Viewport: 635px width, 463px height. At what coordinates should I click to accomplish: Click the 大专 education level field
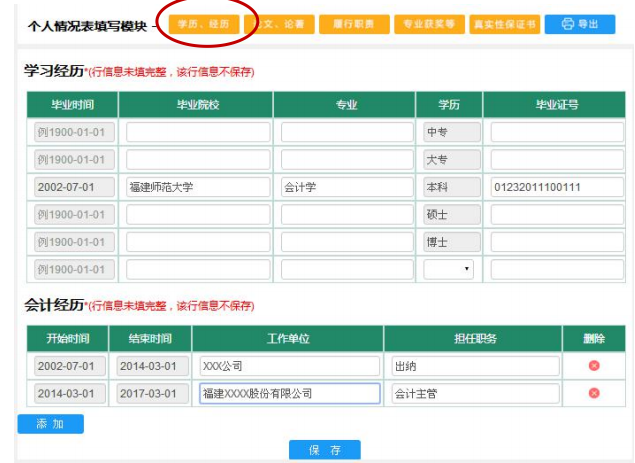pyautogui.click(x=452, y=160)
